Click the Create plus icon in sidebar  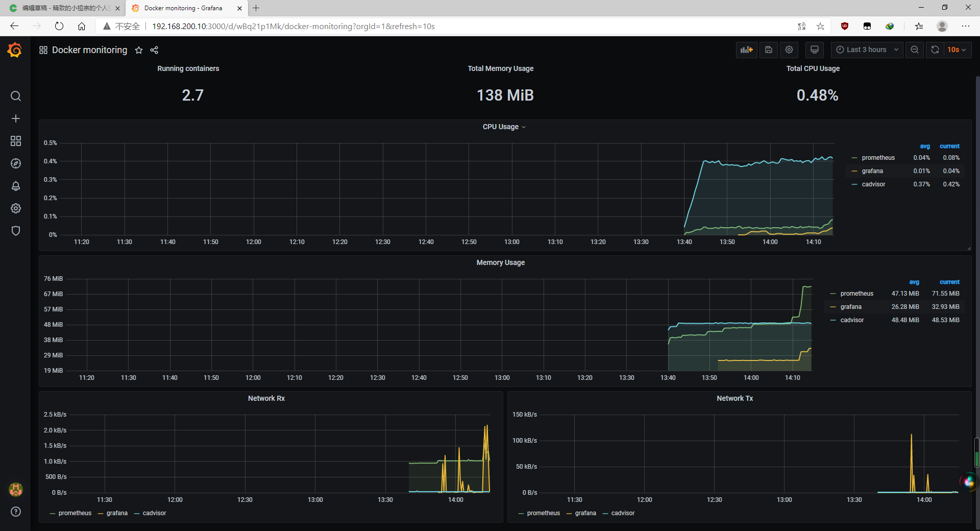[16, 118]
